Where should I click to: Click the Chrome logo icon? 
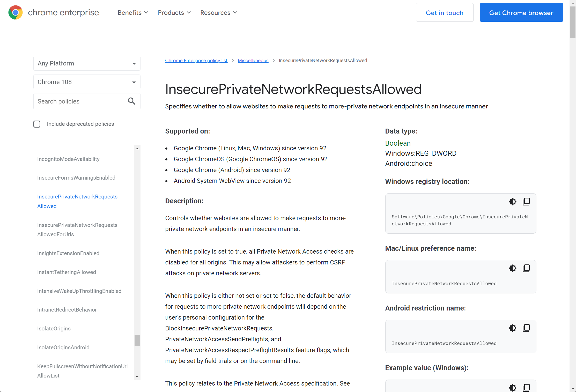coord(15,12)
